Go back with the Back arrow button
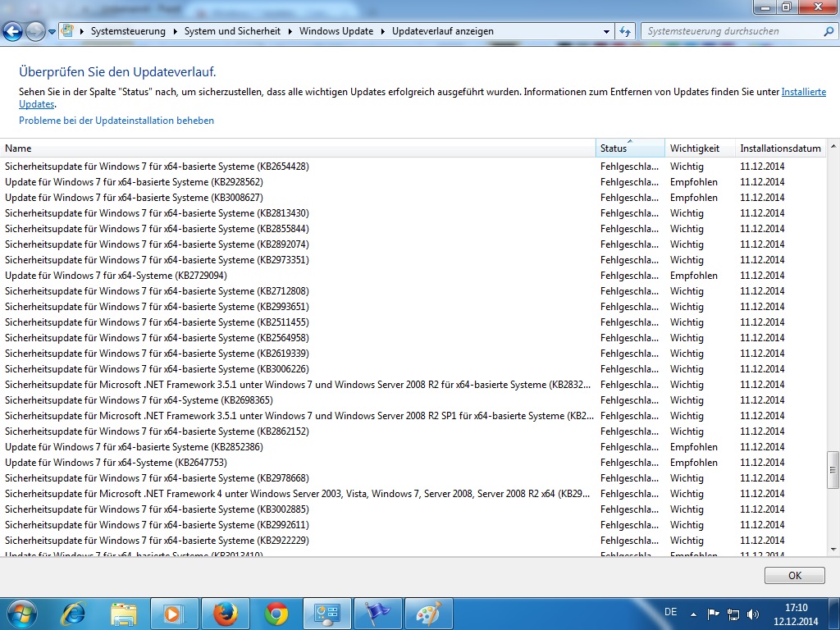 pyautogui.click(x=13, y=31)
